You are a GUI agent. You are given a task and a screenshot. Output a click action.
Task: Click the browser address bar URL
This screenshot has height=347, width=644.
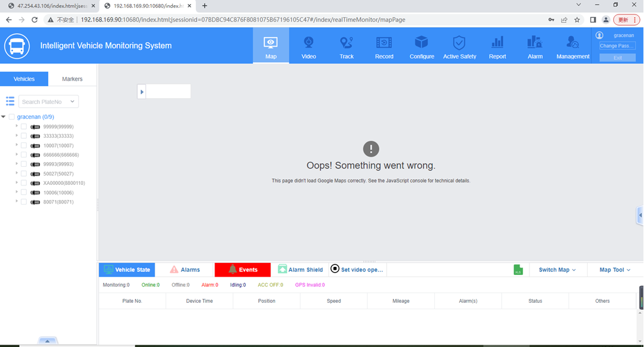tap(243, 20)
